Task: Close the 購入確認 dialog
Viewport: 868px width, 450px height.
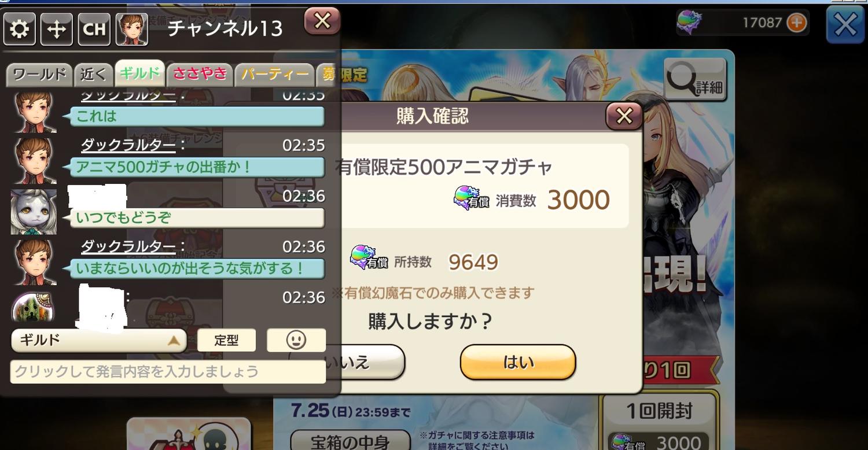Action: [x=624, y=116]
